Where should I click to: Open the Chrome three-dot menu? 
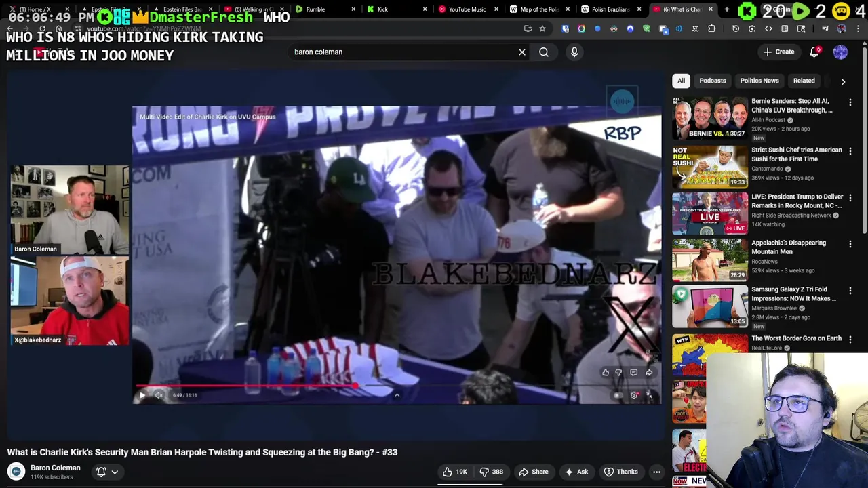pos(858,28)
